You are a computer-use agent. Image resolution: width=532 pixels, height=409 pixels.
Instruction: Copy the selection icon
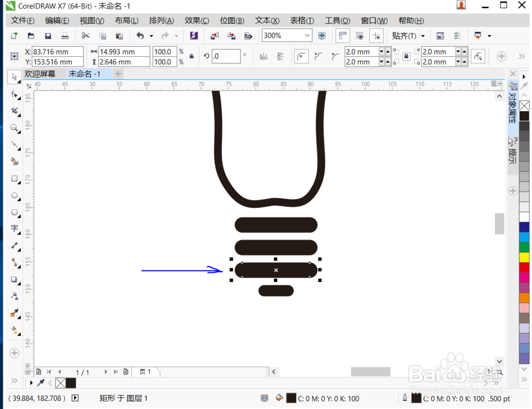pos(103,36)
